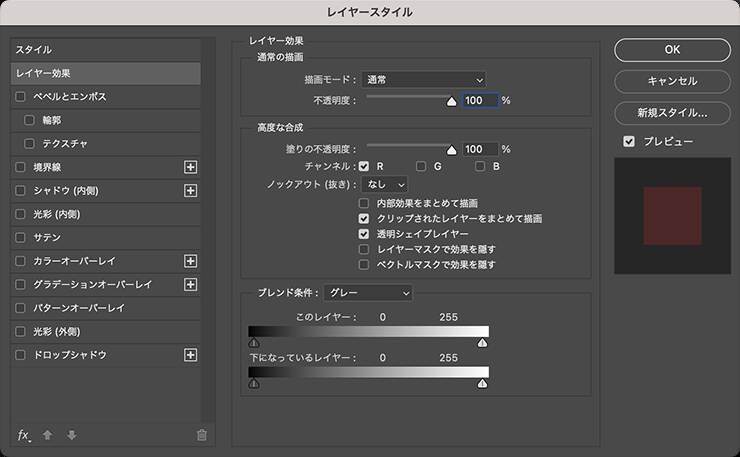Disable the 透明シェイプレイヤー checkbox
This screenshot has width=740, height=457.
coord(365,233)
